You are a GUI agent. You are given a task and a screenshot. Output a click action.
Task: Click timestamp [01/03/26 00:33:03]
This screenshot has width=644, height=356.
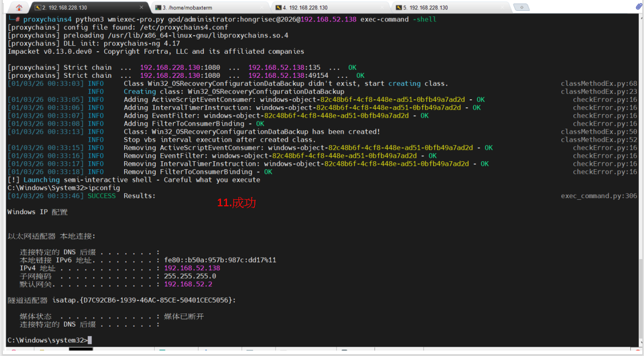coord(46,83)
